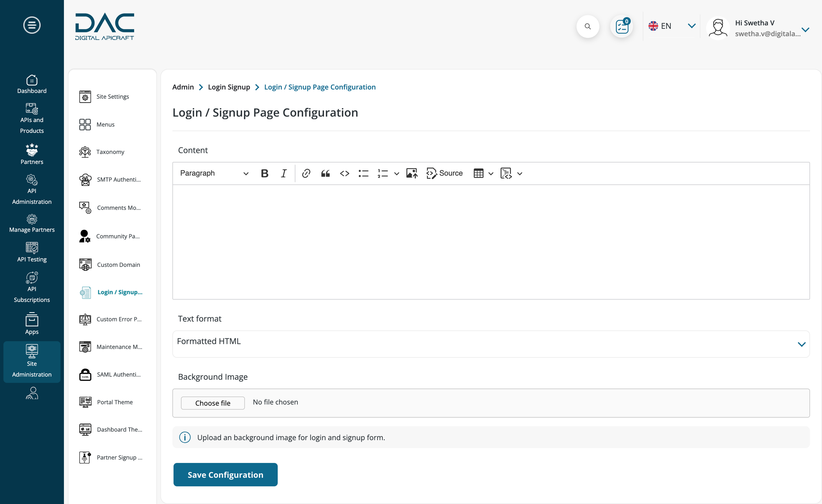The width and height of the screenshot is (822, 504).
Task: Click the upload image icon
Action: (x=412, y=173)
